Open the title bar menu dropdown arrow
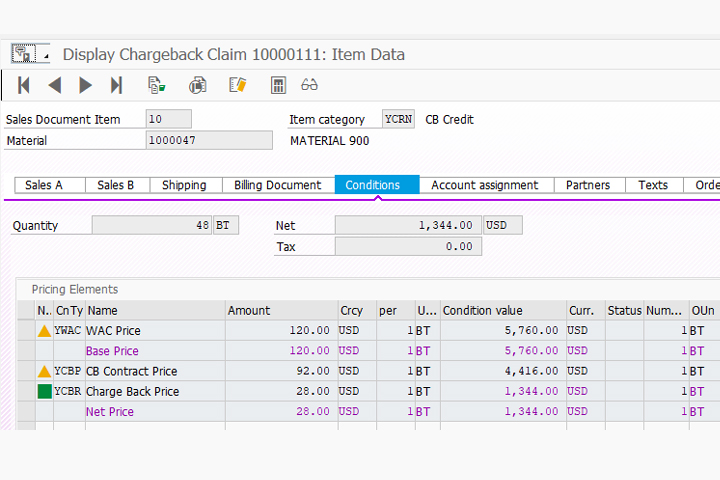Image resolution: width=720 pixels, height=480 pixels. [46, 58]
